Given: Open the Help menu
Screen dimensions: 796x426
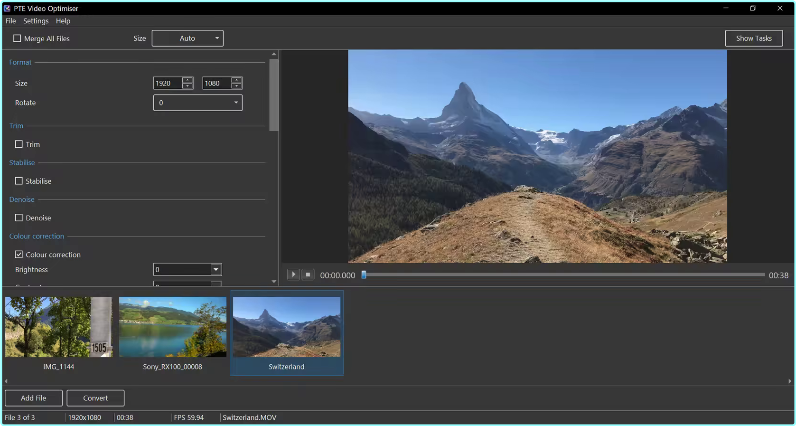Looking at the screenshot, I should [63, 21].
